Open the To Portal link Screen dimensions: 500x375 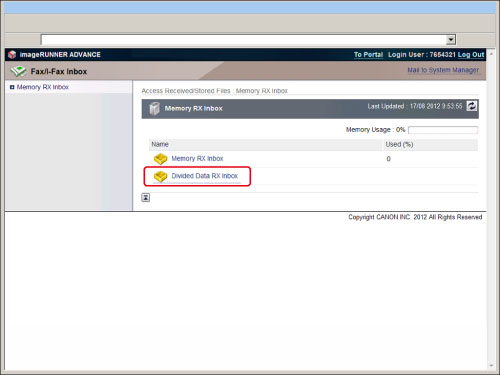tap(368, 55)
